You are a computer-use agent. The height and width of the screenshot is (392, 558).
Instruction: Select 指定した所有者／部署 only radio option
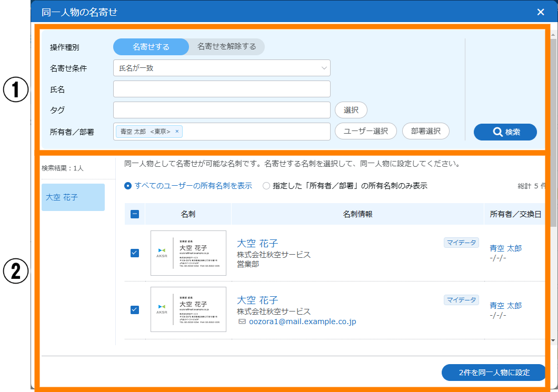(266, 186)
